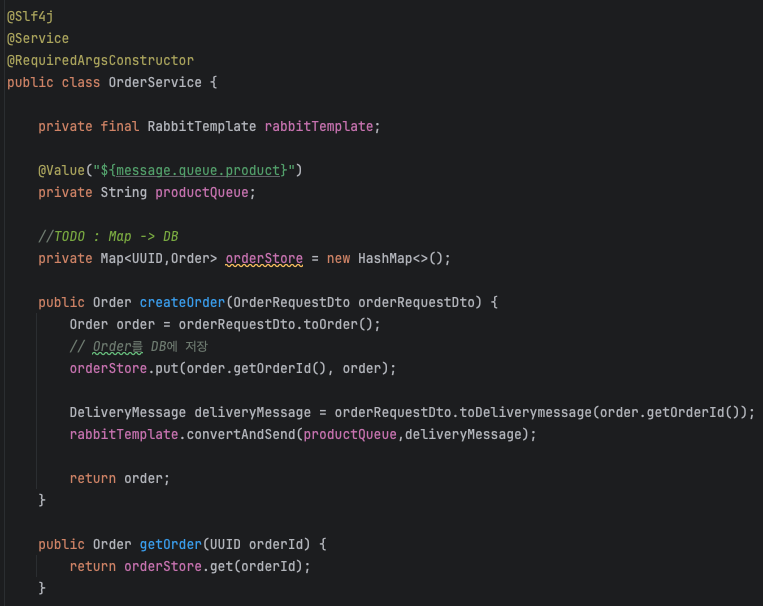Viewport: 763px width, 606px height.
Task: Click the //TODO : Map -> DB comment
Action: click(108, 237)
